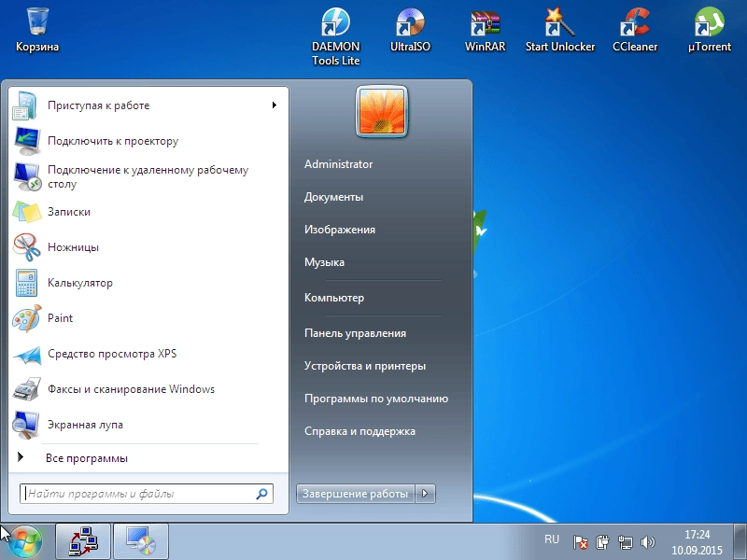Screen dimensions: 747x560
Task: Launch DAEMON Tools Lite from desktop
Action: point(335,35)
